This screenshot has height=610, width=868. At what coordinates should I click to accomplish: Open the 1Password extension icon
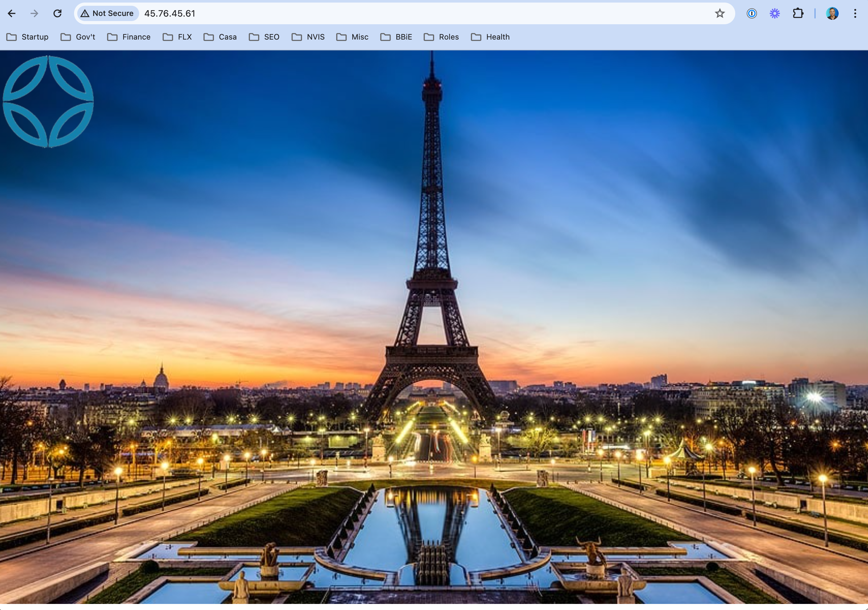point(752,14)
